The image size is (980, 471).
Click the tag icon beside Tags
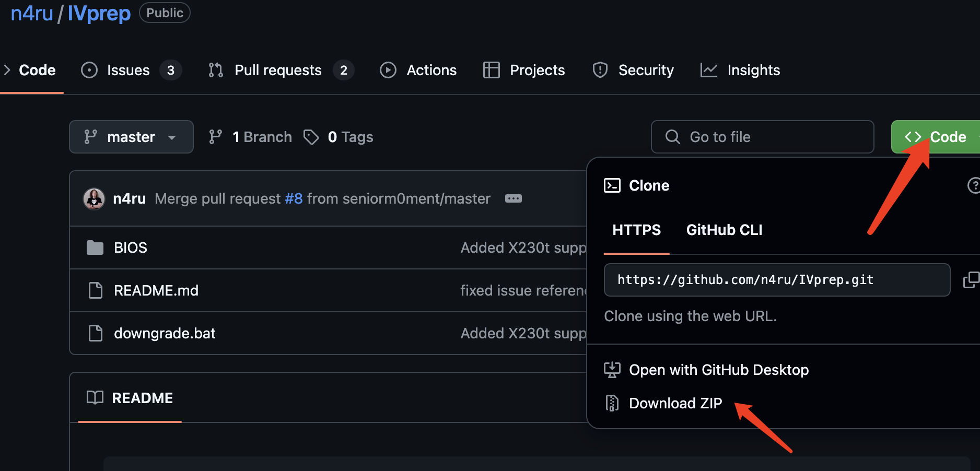coord(311,137)
